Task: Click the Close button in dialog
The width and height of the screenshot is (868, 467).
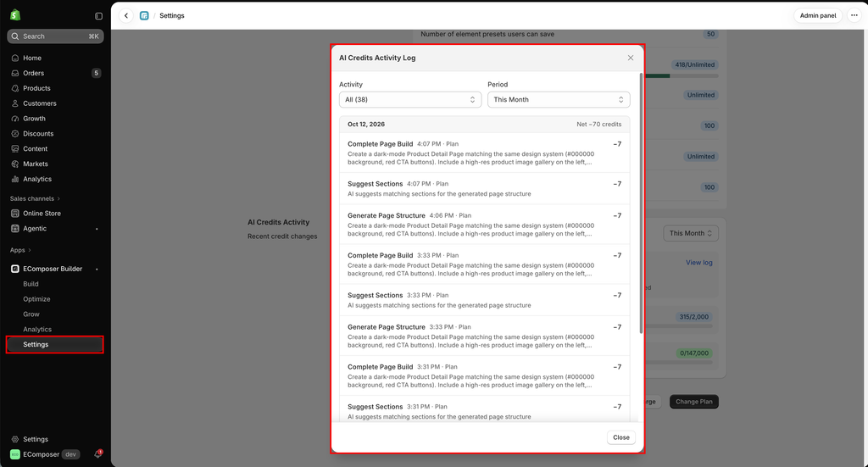Action: [x=621, y=437]
